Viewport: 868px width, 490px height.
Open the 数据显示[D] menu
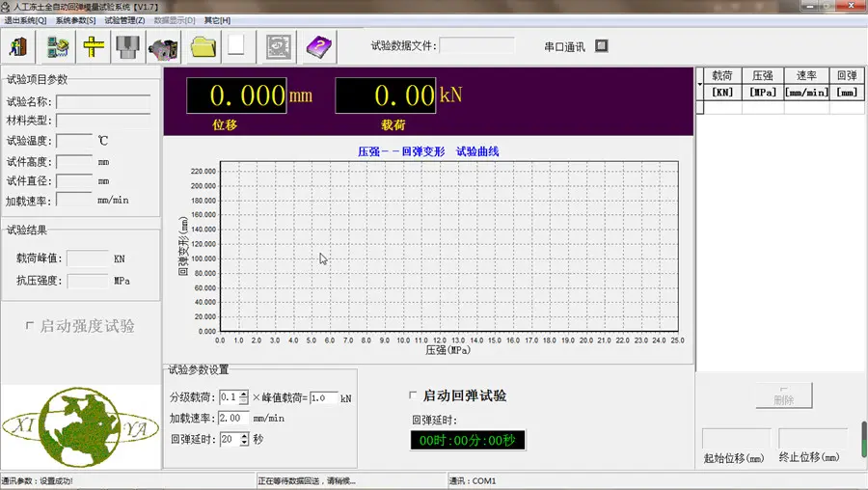[175, 20]
